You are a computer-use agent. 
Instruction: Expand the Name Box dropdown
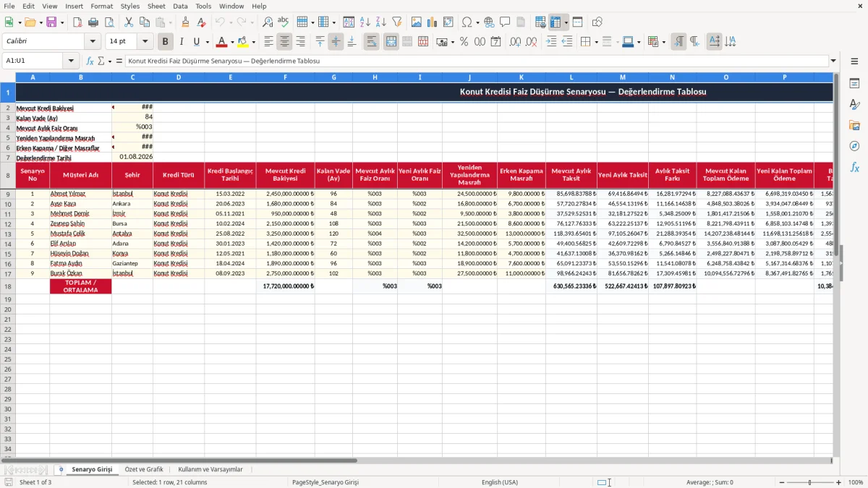(71, 61)
